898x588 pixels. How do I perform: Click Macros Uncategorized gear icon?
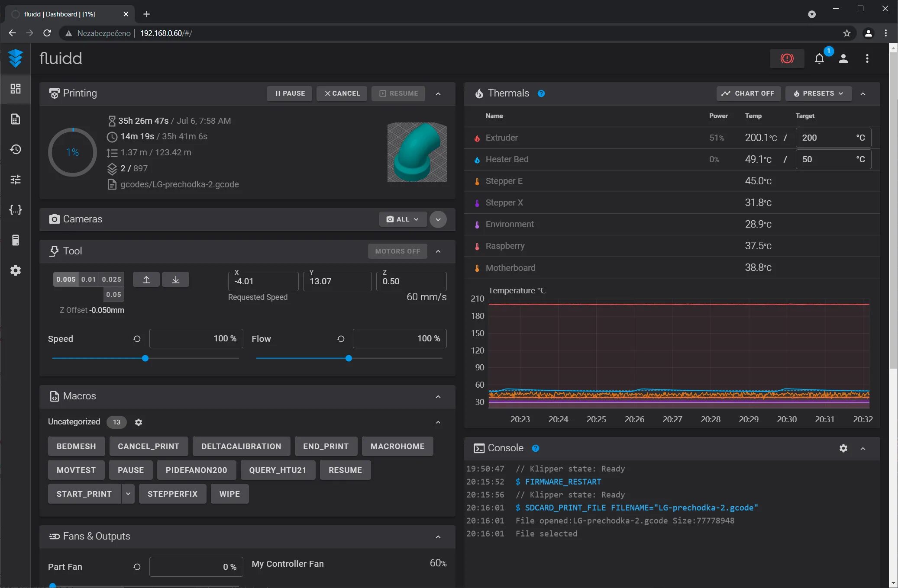tap(139, 422)
